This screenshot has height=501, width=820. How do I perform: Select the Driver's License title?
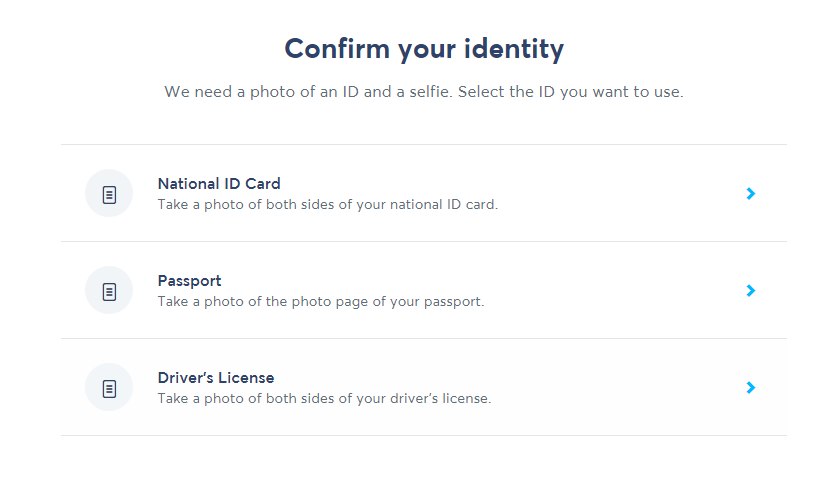(x=216, y=378)
